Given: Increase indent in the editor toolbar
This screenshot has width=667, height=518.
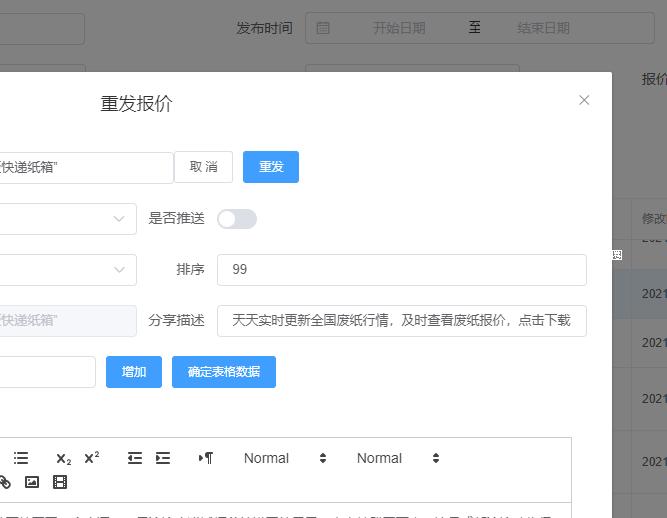Looking at the screenshot, I should (x=163, y=458).
